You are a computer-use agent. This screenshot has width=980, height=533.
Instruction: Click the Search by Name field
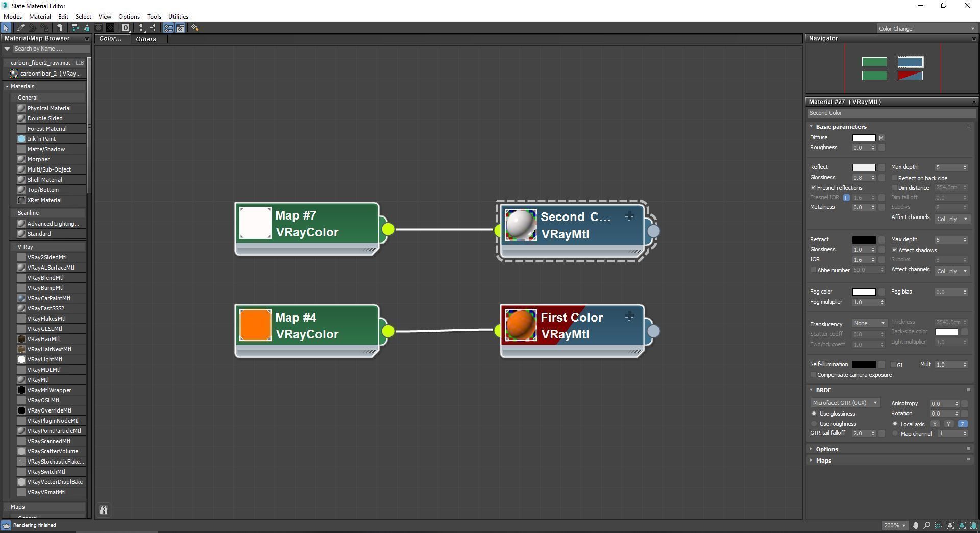51,49
